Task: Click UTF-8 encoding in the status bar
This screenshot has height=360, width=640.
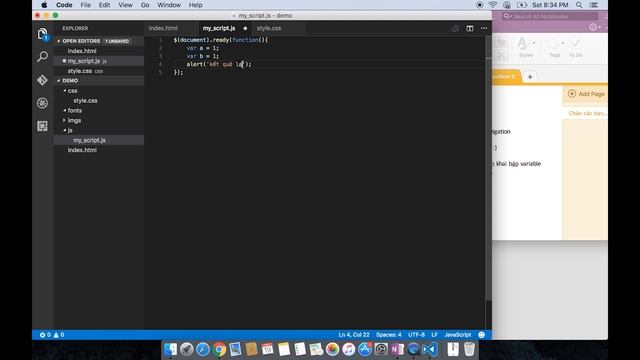Action: click(416, 335)
